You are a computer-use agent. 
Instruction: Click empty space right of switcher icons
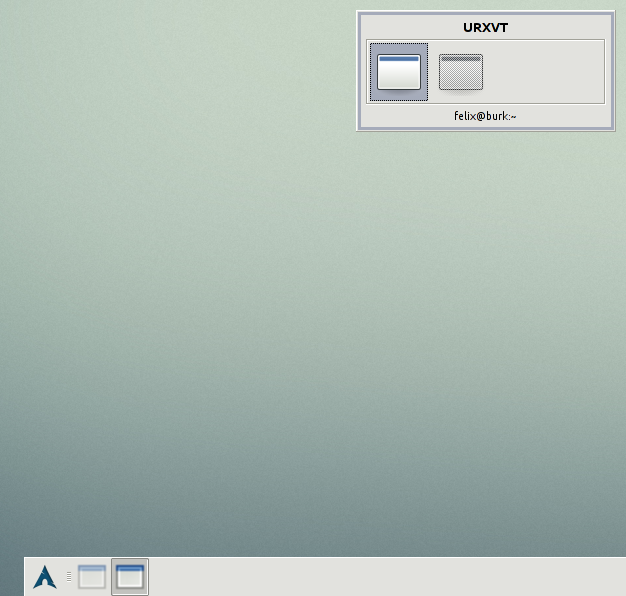click(545, 72)
